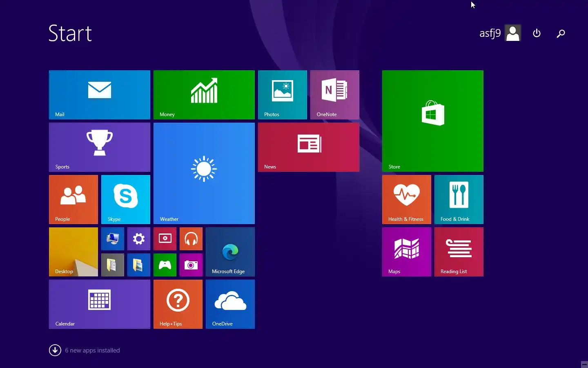
Task: Click the user account picture
Action: (x=513, y=33)
